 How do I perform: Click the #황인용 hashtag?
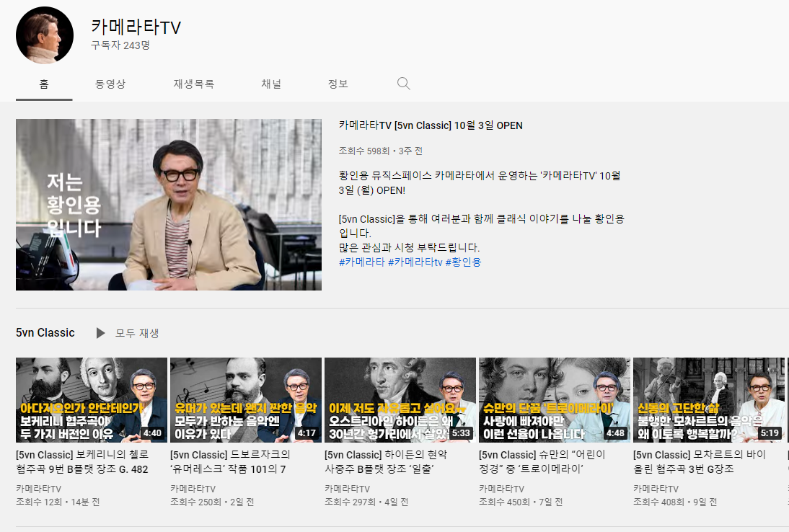pyautogui.click(x=464, y=262)
